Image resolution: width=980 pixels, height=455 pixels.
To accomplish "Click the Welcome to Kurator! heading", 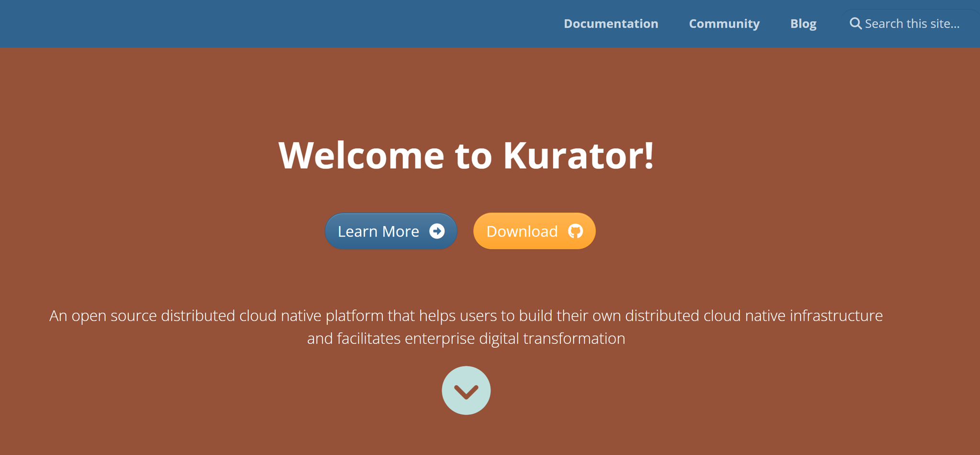I will [466, 155].
